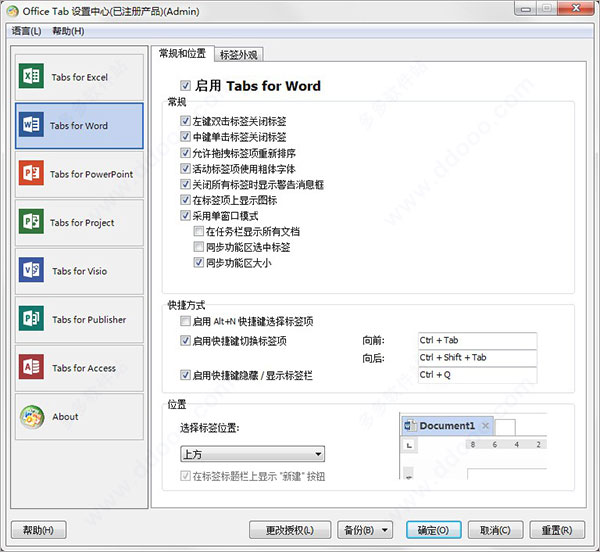
Task: Click the Tabs for Publisher label text
Action: pos(89,320)
